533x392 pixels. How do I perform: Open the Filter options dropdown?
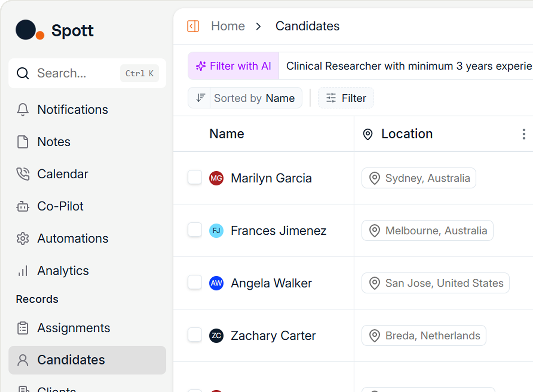tap(346, 98)
